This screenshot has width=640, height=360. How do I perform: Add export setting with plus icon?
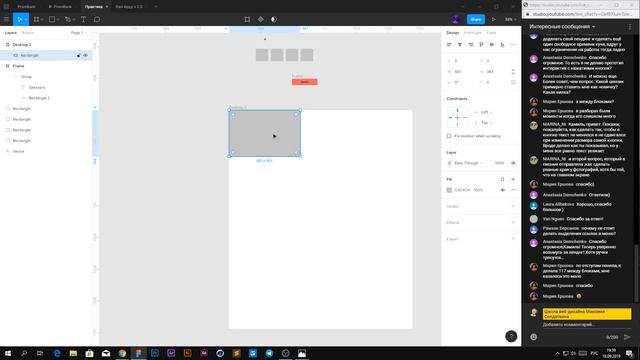513,239
